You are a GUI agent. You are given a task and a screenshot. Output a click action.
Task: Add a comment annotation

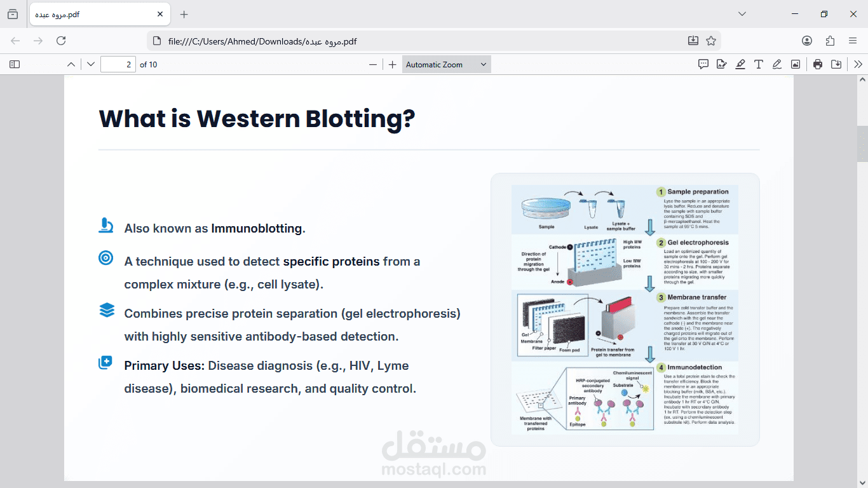pyautogui.click(x=703, y=64)
